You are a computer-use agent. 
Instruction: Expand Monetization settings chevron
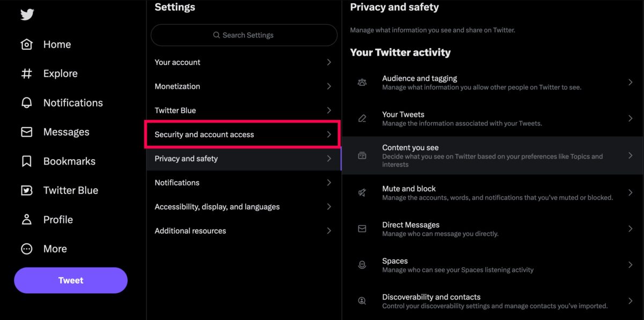(x=329, y=86)
